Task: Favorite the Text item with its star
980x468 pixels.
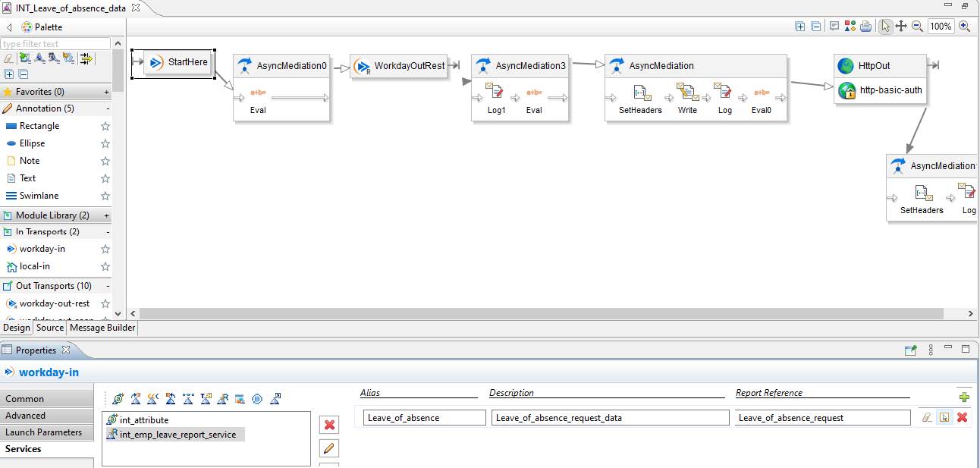Action: [x=105, y=178]
